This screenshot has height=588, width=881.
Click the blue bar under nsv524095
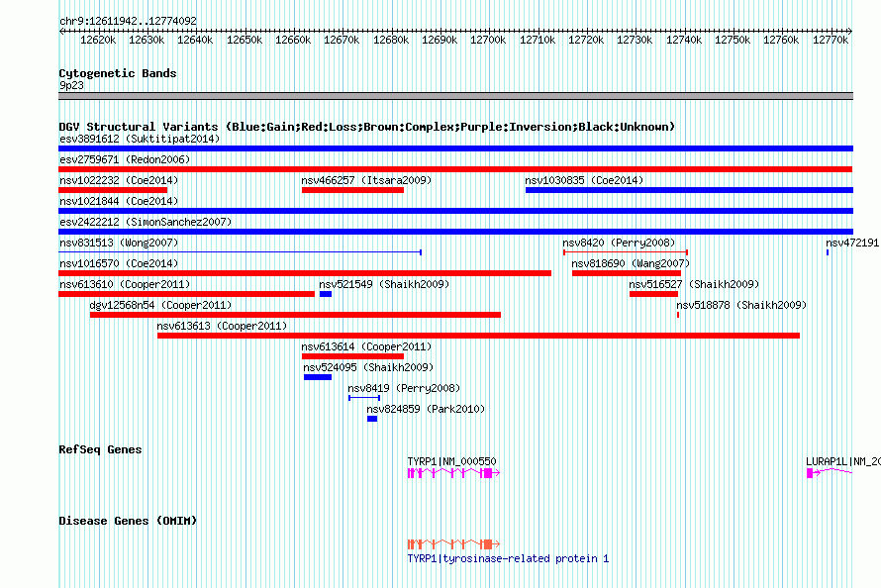pyautogui.click(x=318, y=377)
